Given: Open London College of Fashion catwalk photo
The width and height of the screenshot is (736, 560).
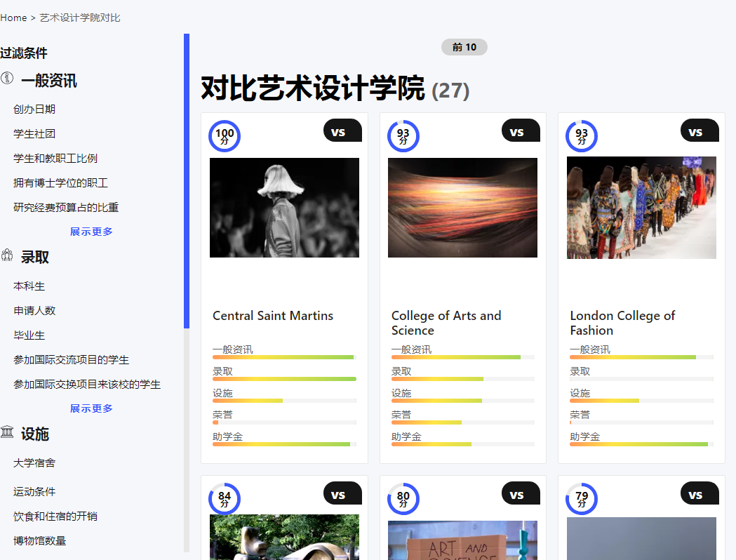Looking at the screenshot, I should [x=642, y=208].
